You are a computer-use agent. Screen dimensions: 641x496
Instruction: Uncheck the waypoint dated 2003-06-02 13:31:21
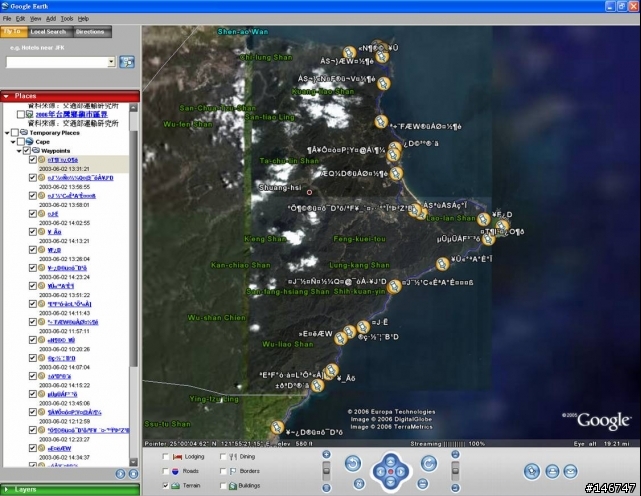coord(33,159)
